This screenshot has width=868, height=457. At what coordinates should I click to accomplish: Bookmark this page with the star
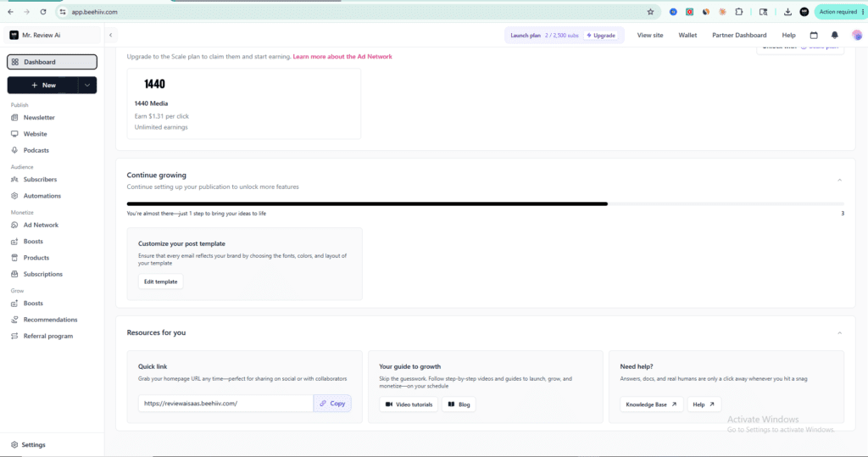click(x=650, y=12)
